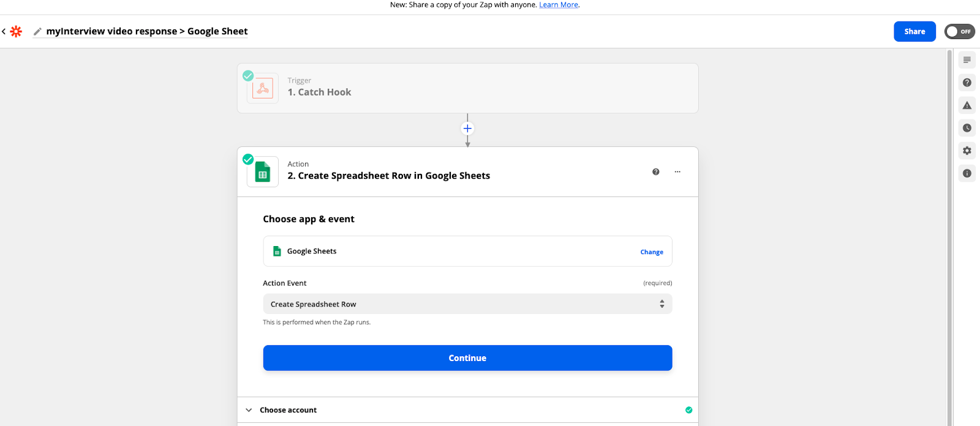Toggle the Zap on/off switch
The image size is (980, 426).
tap(959, 32)
